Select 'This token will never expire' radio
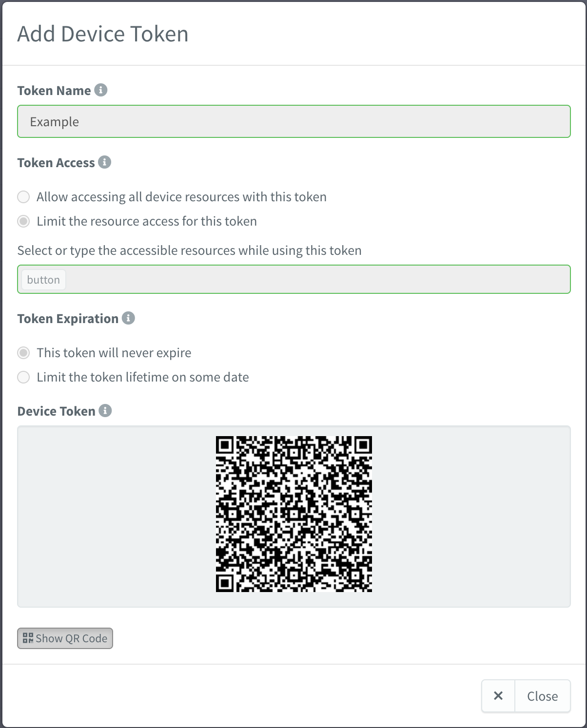The width and height of the screenshot is (587, 728). (23, 353)
